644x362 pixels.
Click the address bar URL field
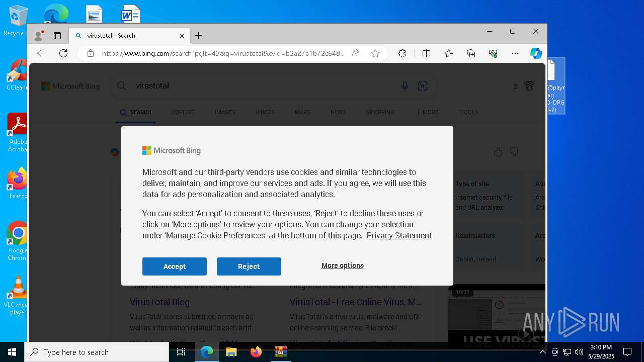(x=223, y=53)
